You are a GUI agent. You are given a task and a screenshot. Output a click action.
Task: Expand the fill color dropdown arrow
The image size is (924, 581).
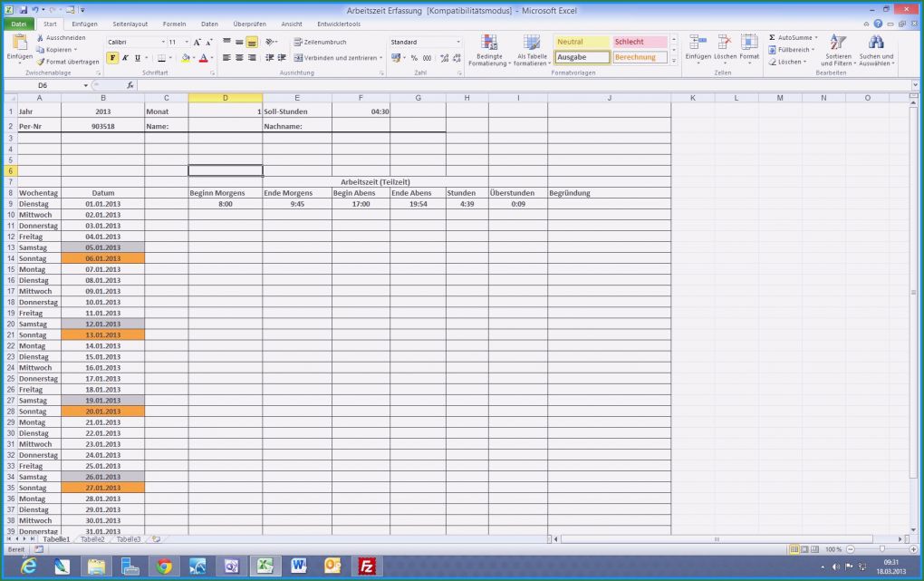tap(192, 58)
